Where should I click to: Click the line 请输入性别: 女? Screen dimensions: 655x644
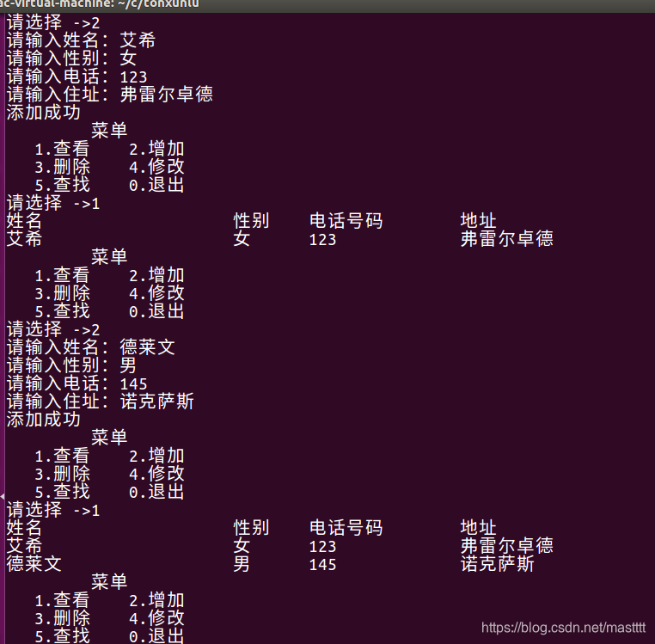[72, 58]
